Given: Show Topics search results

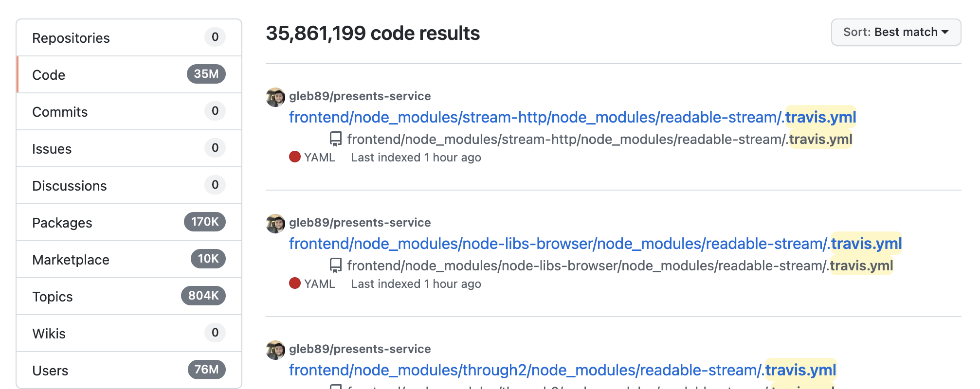Looking at the screenshot, I should (129, 297).
